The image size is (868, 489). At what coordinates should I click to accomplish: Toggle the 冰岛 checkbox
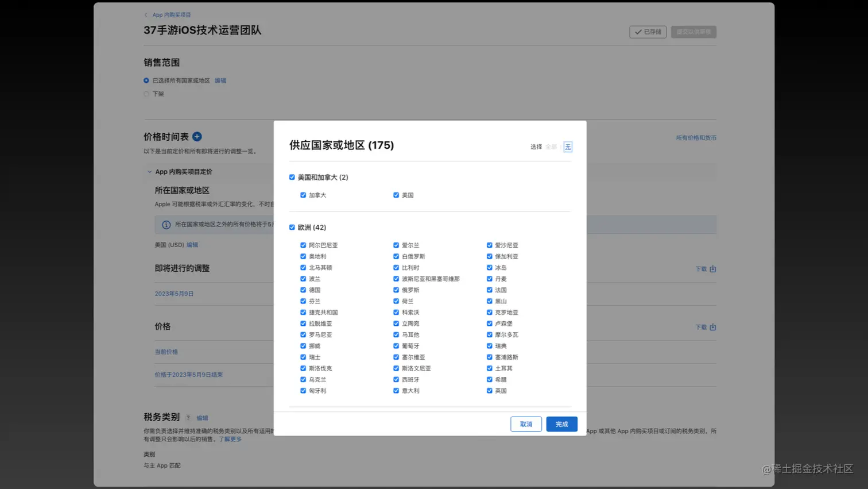490,268
